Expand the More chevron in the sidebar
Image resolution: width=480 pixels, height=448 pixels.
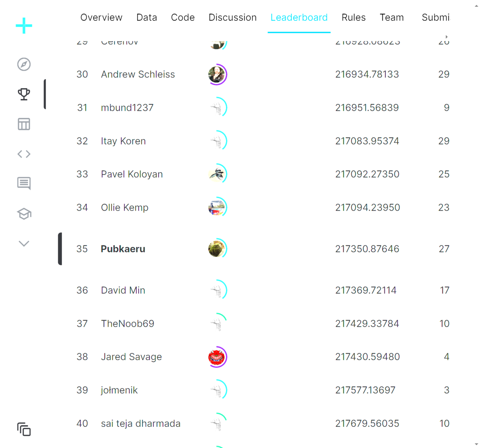(x=24, y=243)
